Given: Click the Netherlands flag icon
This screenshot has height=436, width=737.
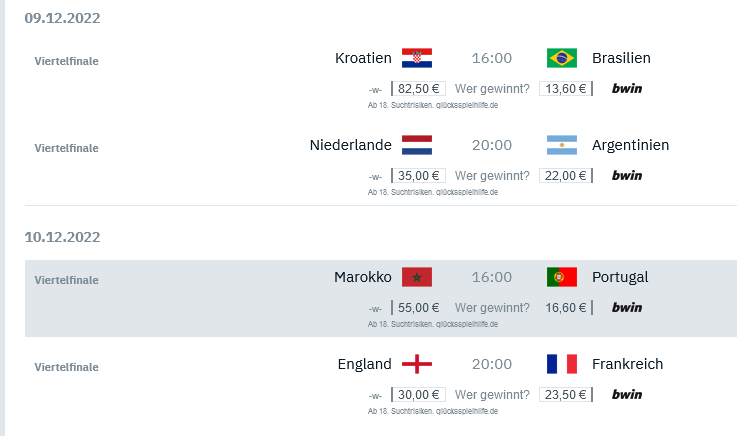Looking at the screenshot, I should click(417, 145).
